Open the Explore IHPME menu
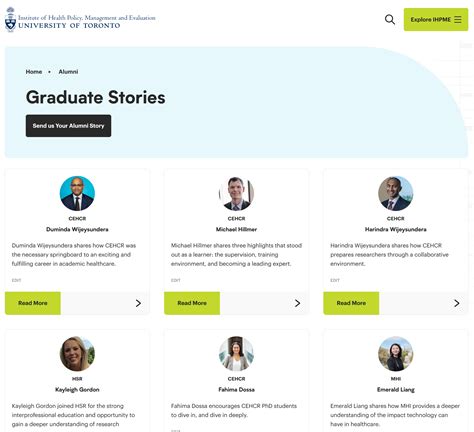 436,20
